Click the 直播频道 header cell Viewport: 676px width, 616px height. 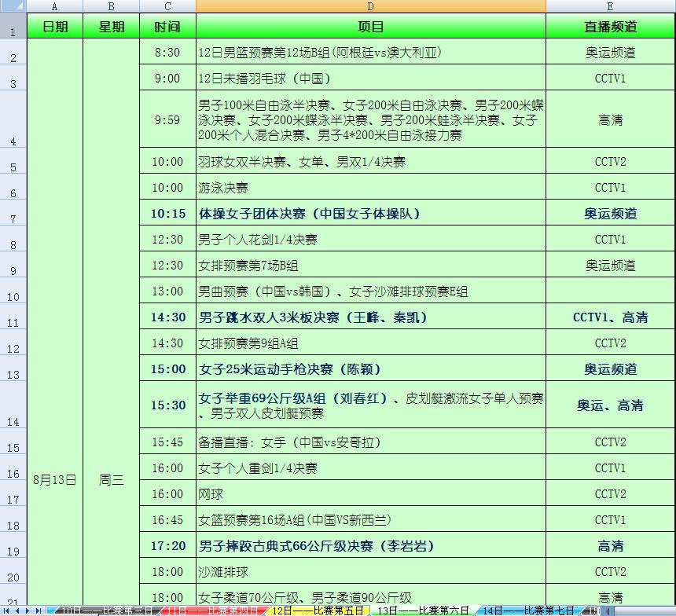[x=610, y=27]
